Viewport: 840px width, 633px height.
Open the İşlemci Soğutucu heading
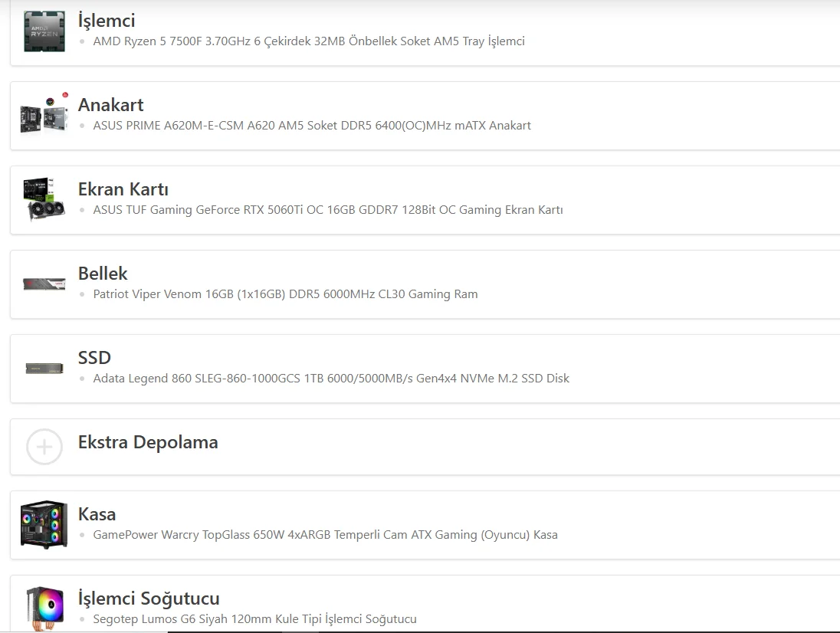[149, 599]
